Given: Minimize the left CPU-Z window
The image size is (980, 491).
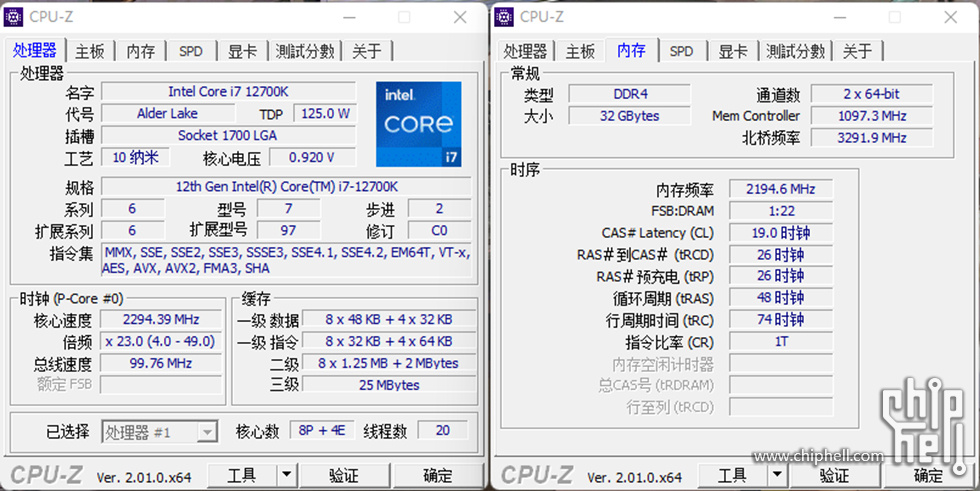Looking at the screenshot, I should (349, 17).
